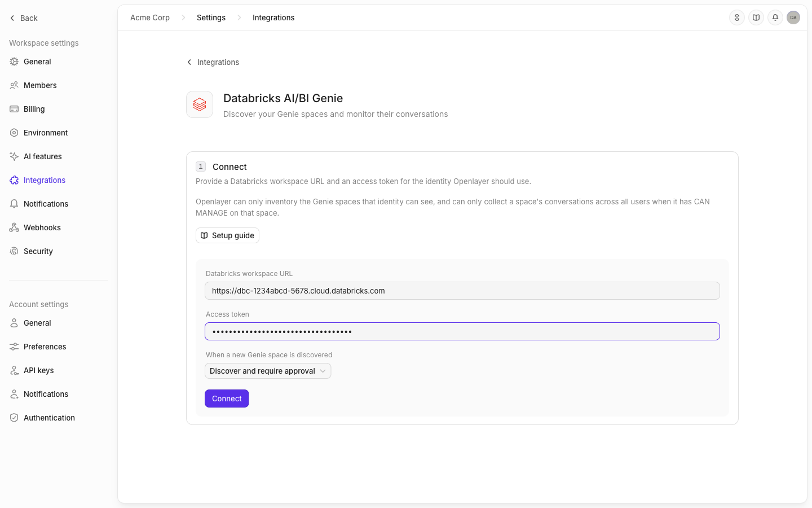Open the notification bell in top bar
This screenshot has height=508, width=812.
coord(775,17)
